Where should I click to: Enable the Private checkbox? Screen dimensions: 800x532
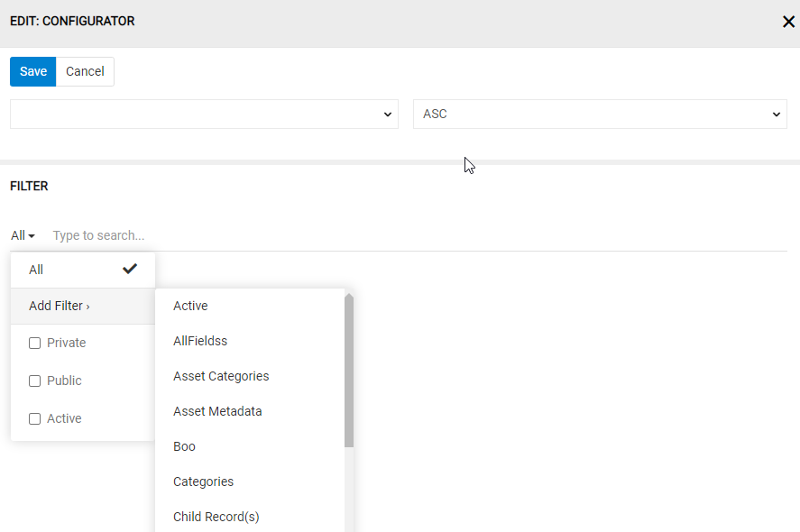[34, 344]
